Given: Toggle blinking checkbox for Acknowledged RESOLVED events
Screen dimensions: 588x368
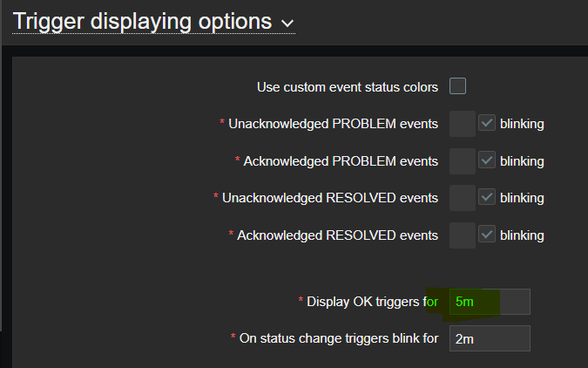Looking at the screenshot, I should 487,235.
